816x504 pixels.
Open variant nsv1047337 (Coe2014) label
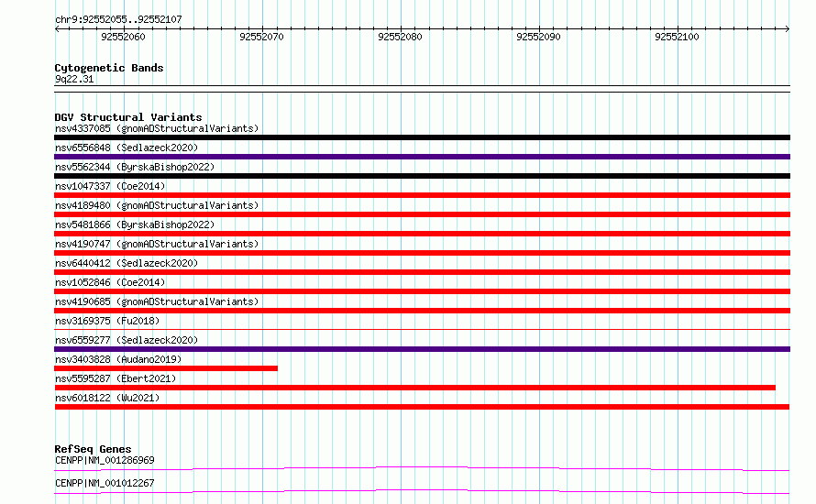tap(110, 186)
